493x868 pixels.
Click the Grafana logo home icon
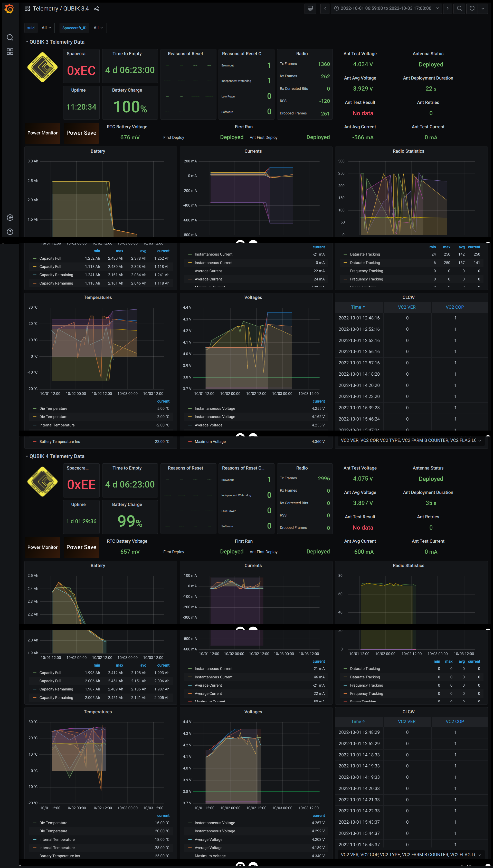(10, 8)
